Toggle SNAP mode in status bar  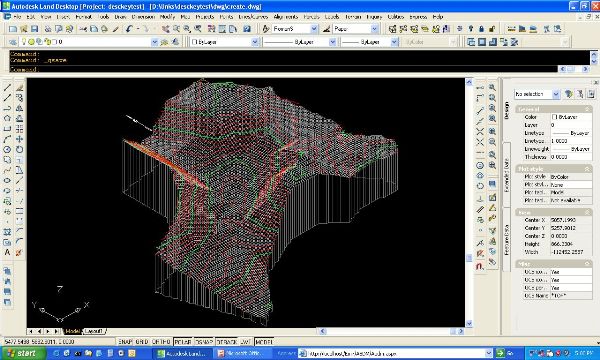coord(126,342)
